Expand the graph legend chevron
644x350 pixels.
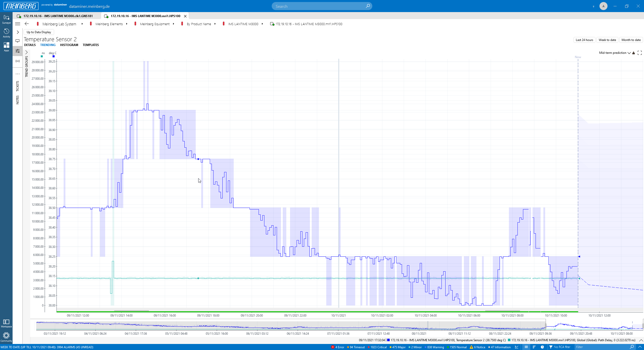tap(641, 340)
